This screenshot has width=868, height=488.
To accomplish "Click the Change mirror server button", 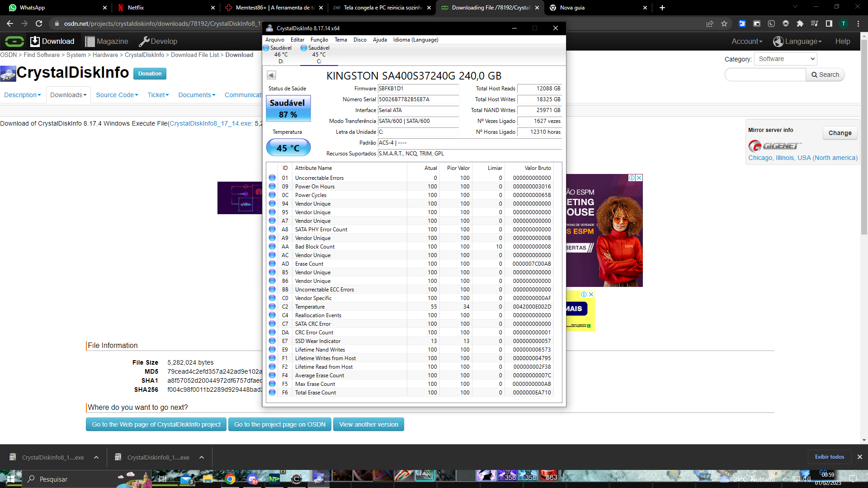I will [x=840, y=133].
